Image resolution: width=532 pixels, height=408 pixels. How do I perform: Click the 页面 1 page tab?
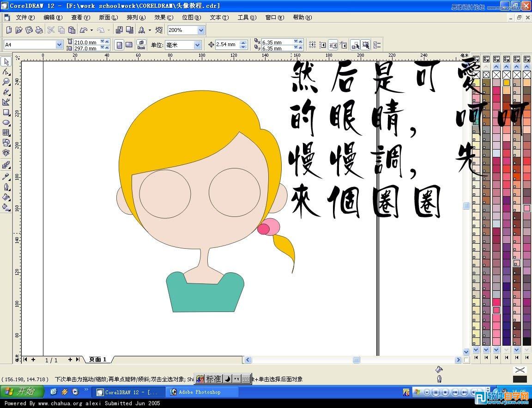click(97, 359)
